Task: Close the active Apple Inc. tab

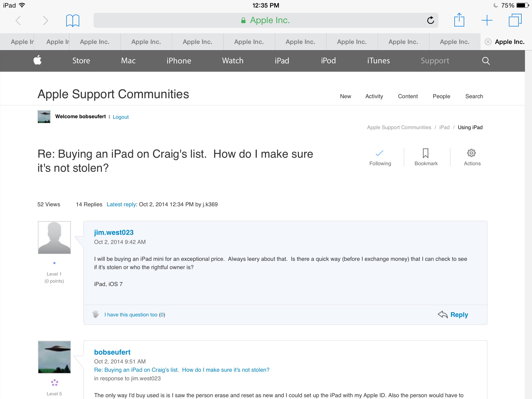Action: [x=488, y=42]
